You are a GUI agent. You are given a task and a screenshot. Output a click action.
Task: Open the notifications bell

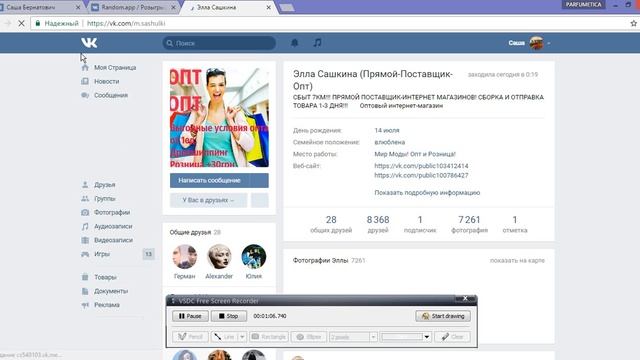294,43
